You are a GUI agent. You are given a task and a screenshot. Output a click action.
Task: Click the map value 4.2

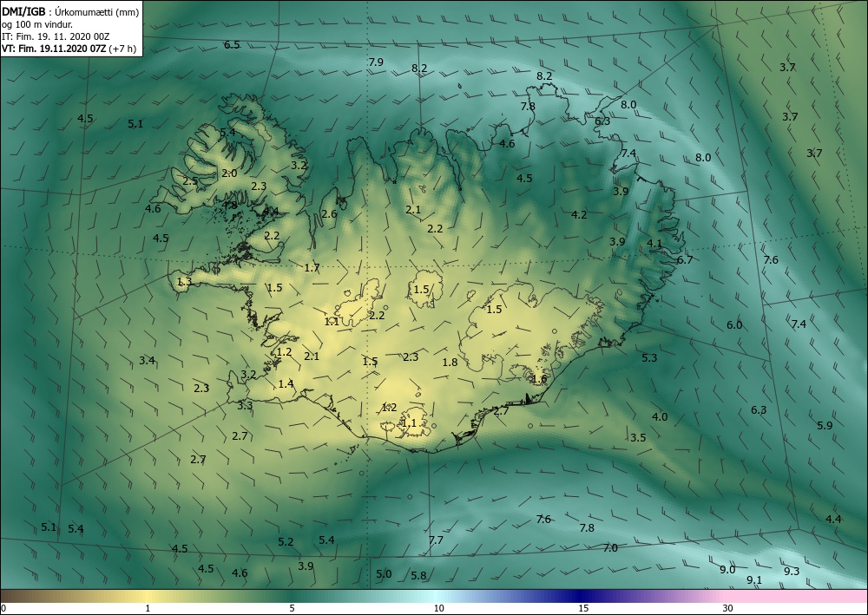point(579,214)
